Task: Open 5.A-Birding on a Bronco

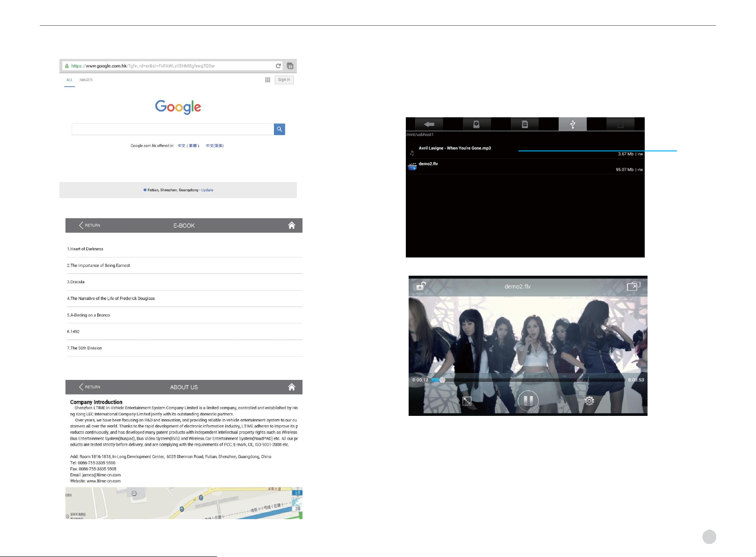Action: [184, 315]
